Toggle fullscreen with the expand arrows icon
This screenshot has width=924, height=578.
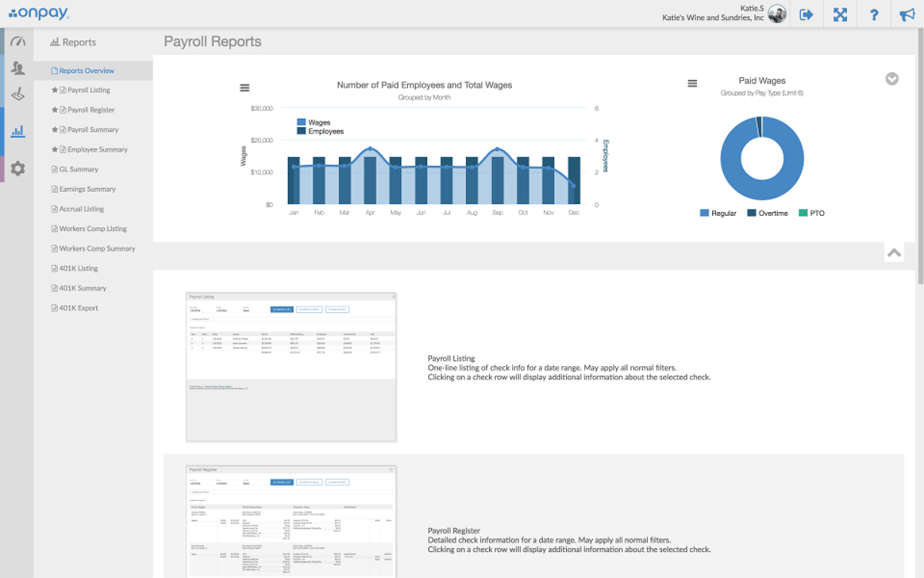(840, 15)
